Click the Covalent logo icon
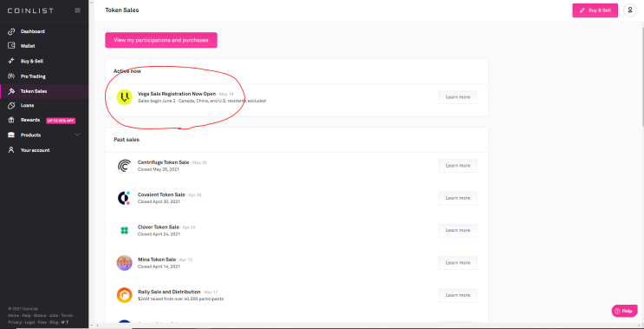644x329 pixels. click(124, 198)
